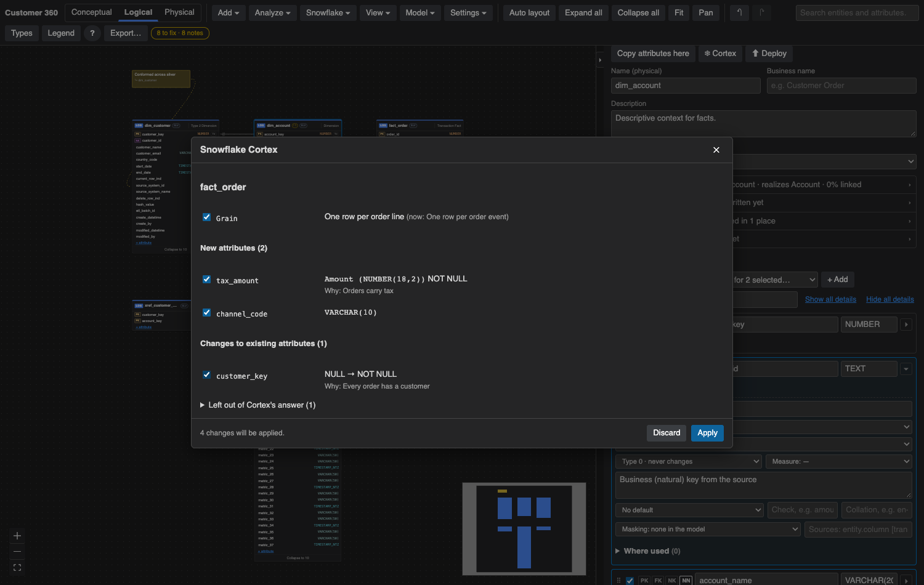
Task: Expand the 'Where used' section
Action: (x=648, y=551)
